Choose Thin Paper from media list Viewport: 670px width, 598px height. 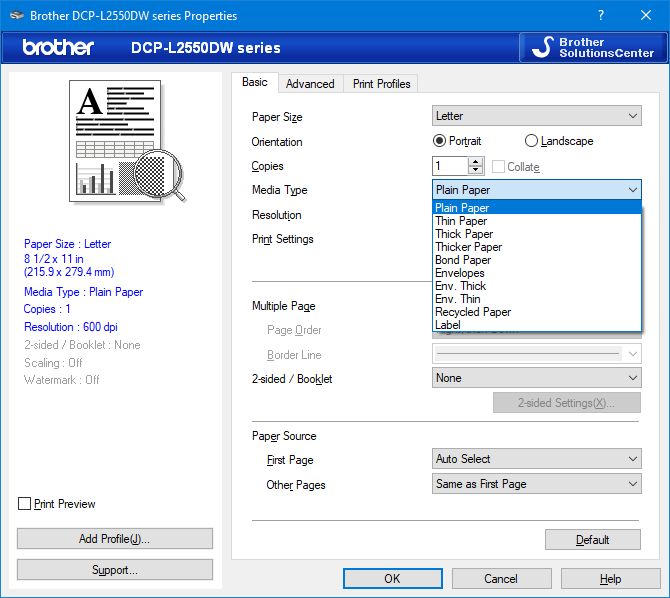(x=537, y=221)
